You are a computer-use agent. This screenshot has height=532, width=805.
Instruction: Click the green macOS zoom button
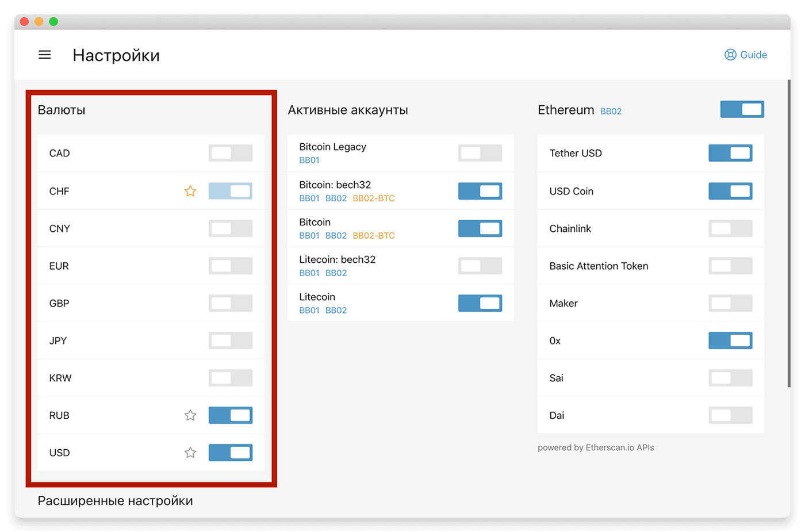(x=53, y=22)
